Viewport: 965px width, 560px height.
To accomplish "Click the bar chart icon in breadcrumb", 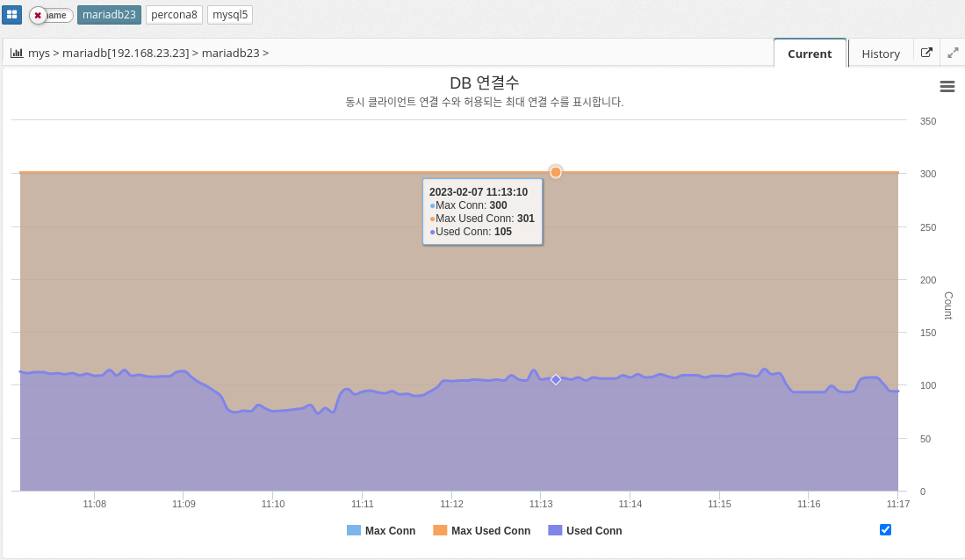I will coord(17,53).
